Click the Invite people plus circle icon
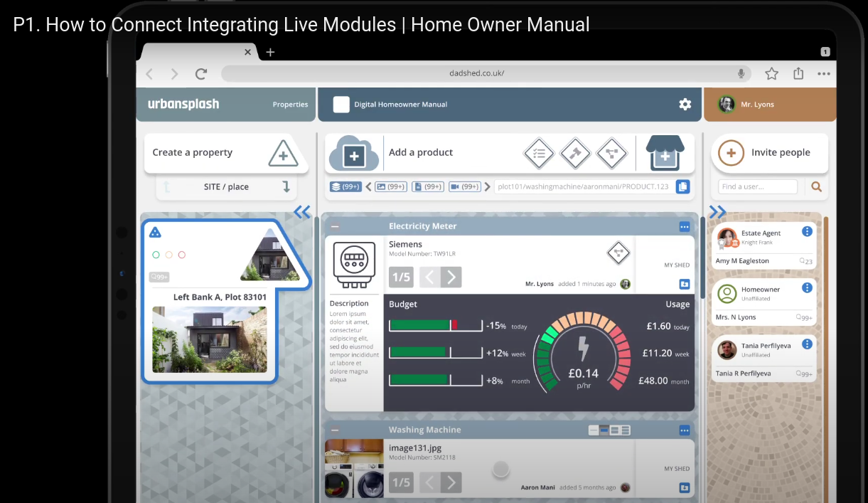868x503 pixels. coord(731,153)
